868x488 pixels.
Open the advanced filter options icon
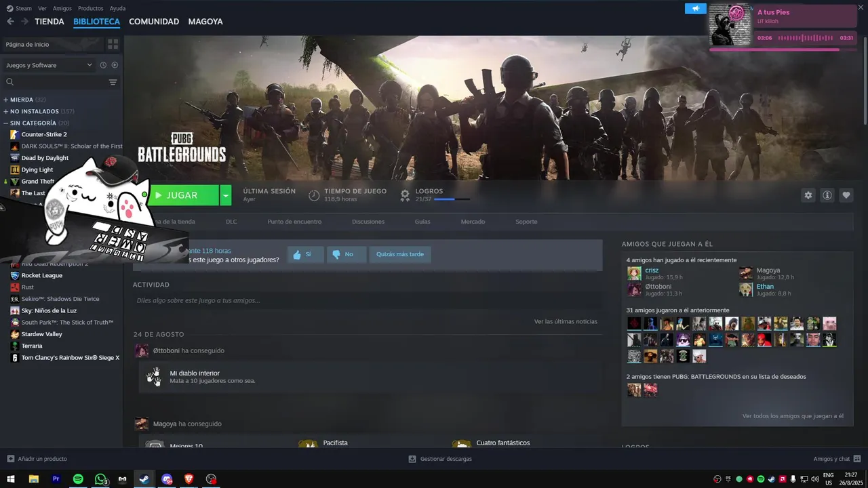click(x=113, y=82)
